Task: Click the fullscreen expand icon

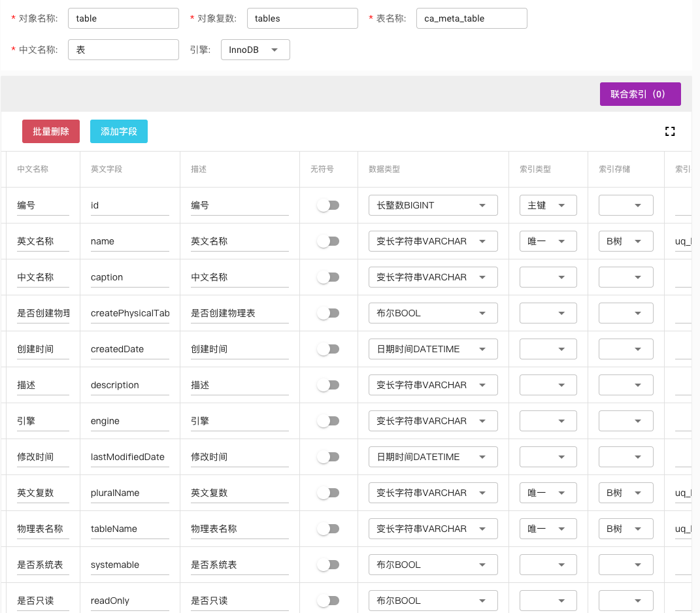Action: 670,131
